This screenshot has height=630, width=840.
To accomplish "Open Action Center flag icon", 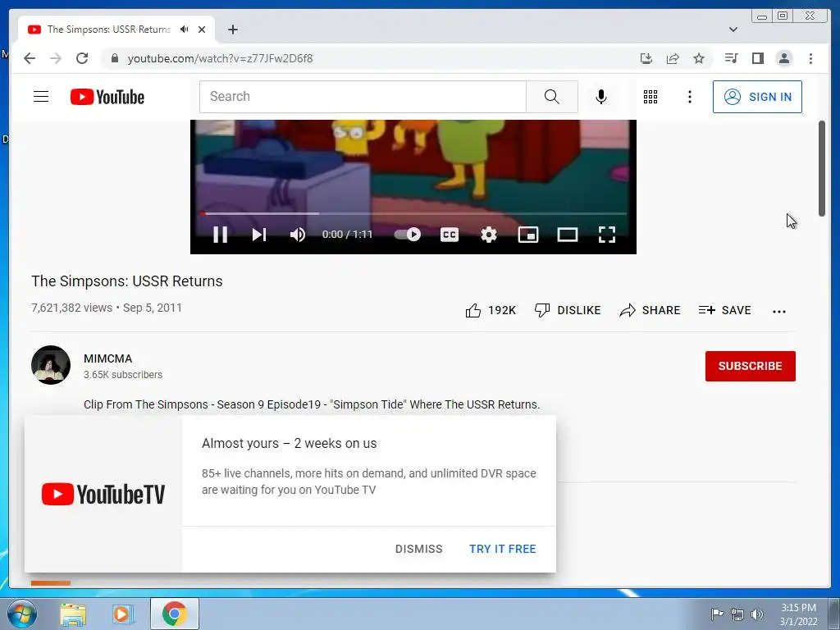I will [x=717, y=614].
